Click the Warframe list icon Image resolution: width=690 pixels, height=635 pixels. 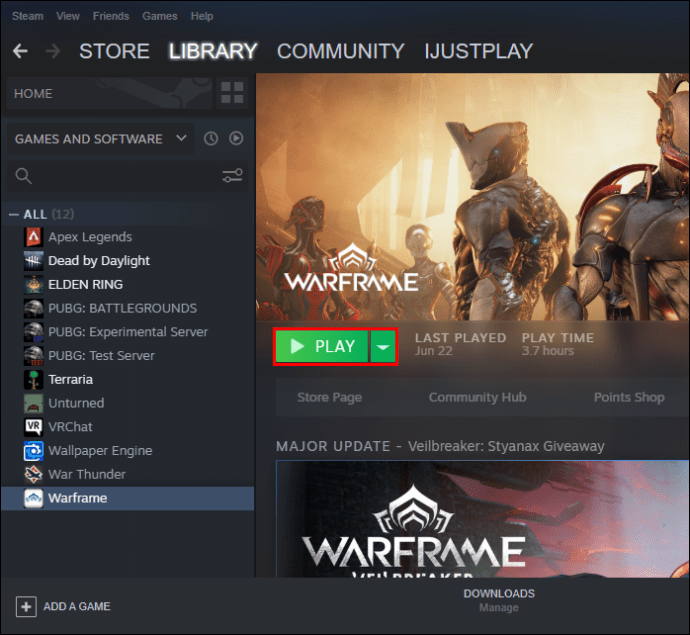(x=33, y=498)
